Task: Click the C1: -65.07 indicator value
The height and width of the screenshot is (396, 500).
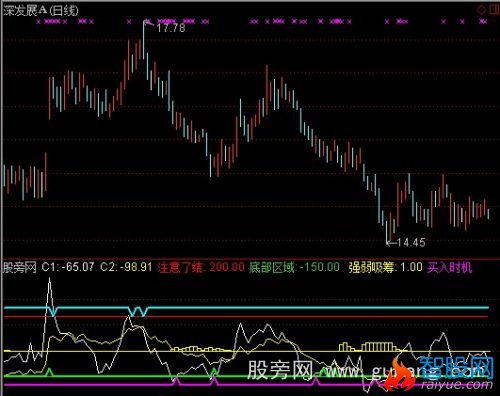Action: point(68,267)
